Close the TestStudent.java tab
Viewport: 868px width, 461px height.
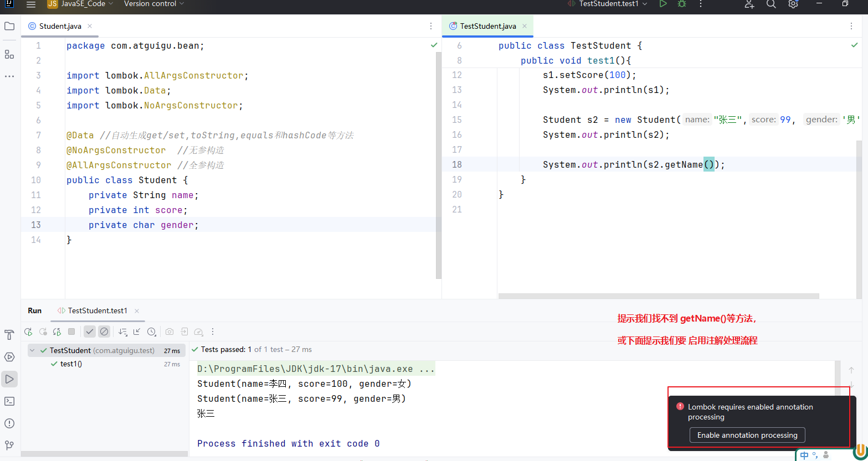(525, 26)
